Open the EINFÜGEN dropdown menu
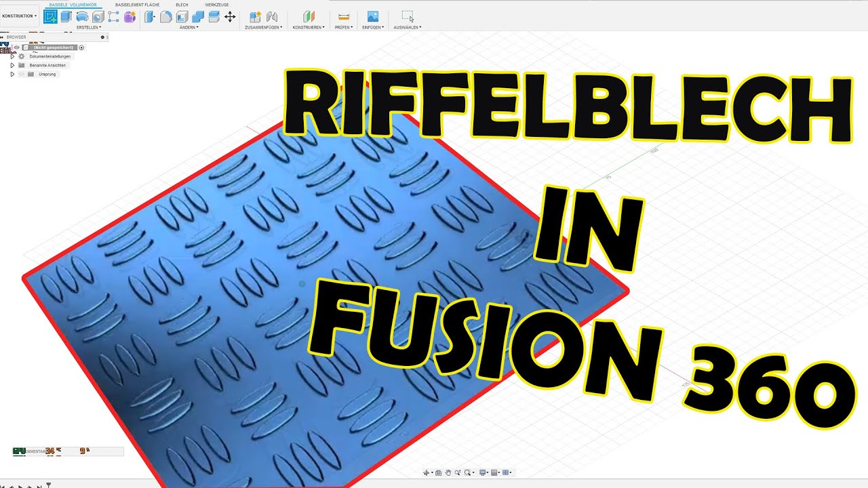The height and width of the screenshot is (488, 868). tap(373, 27)
